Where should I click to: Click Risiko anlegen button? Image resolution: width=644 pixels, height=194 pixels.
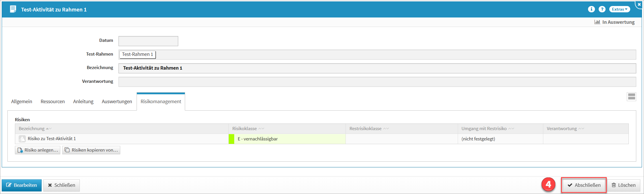coord(38,150)
